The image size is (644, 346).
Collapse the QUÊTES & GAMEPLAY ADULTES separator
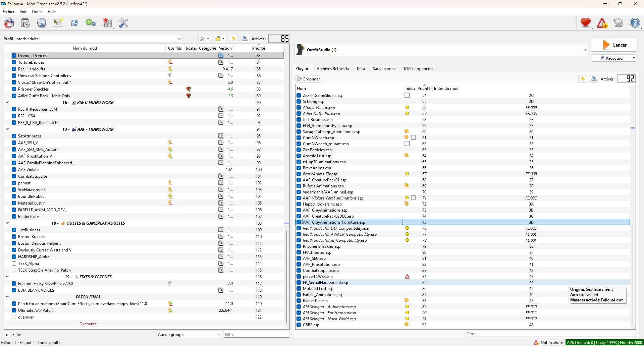tap(7, 223)
